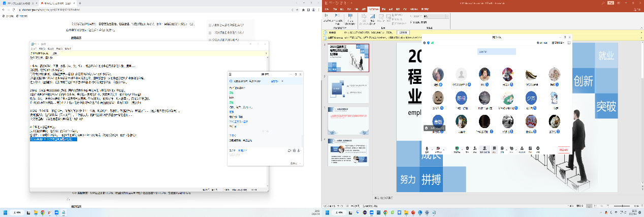644x217 pixels.
Task: Click 启用编辑 in the Protected View bar
Action: (x=402, y=32)
